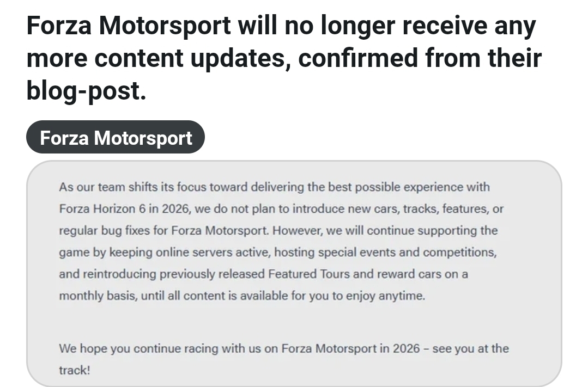The width and height of the screenshot is (588, 387).
Task: Click the line starting 'As our team shifts'
Action: pyautogui.click(x=274, y=187)
